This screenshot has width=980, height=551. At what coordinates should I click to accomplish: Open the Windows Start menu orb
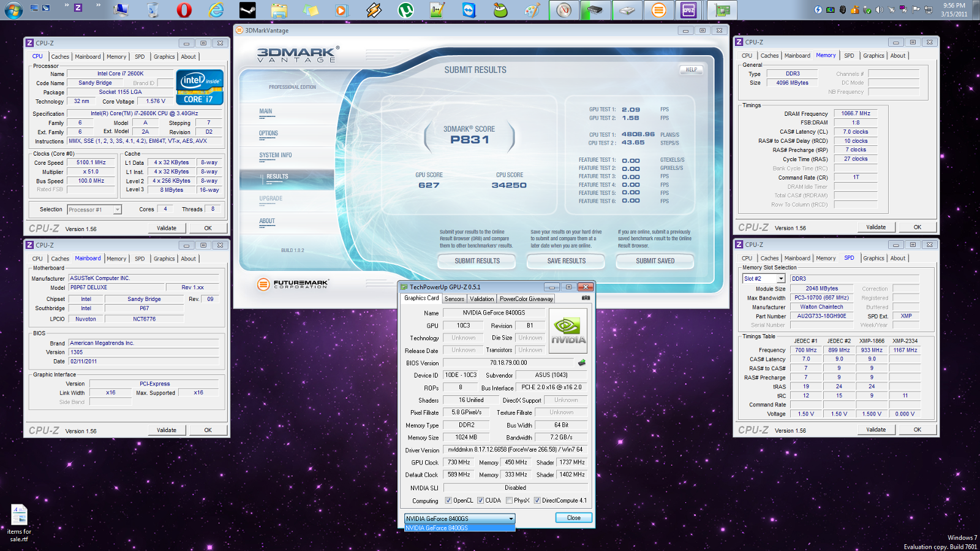pos(13,10)
